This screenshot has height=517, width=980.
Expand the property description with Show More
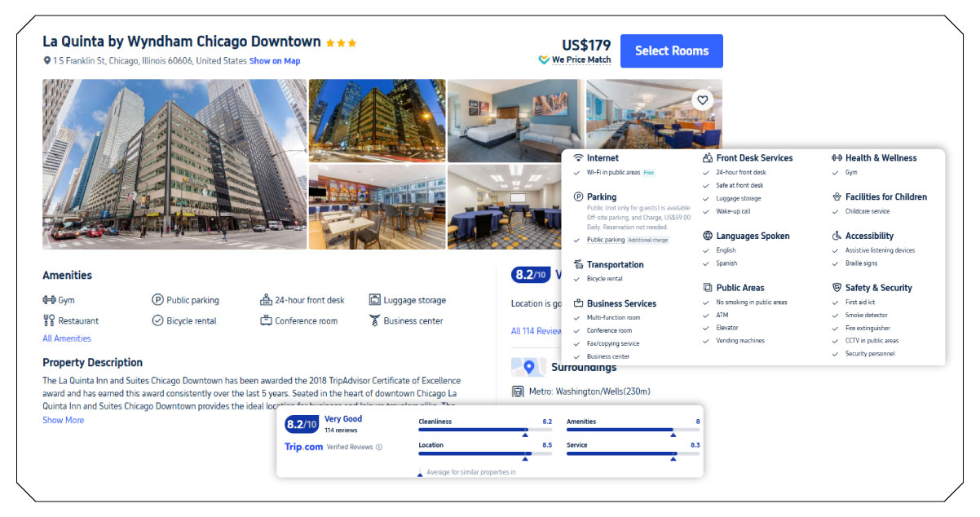pos(63,419)
